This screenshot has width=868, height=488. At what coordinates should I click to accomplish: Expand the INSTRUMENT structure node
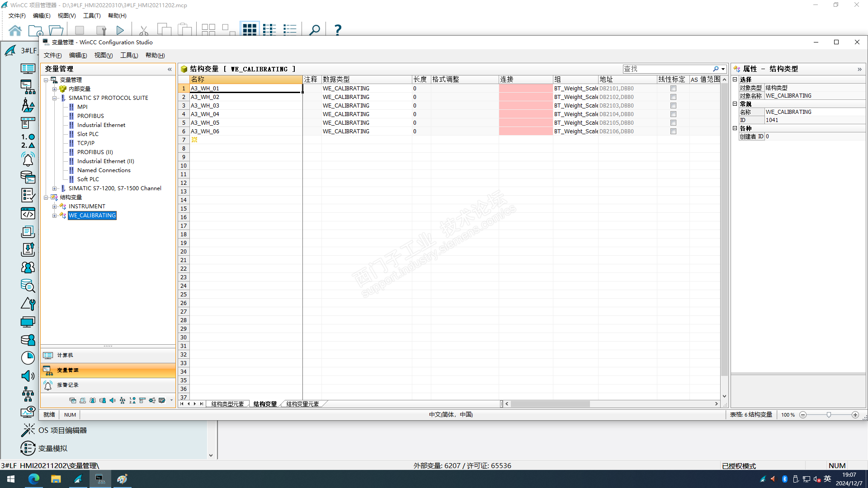(54, 206)
